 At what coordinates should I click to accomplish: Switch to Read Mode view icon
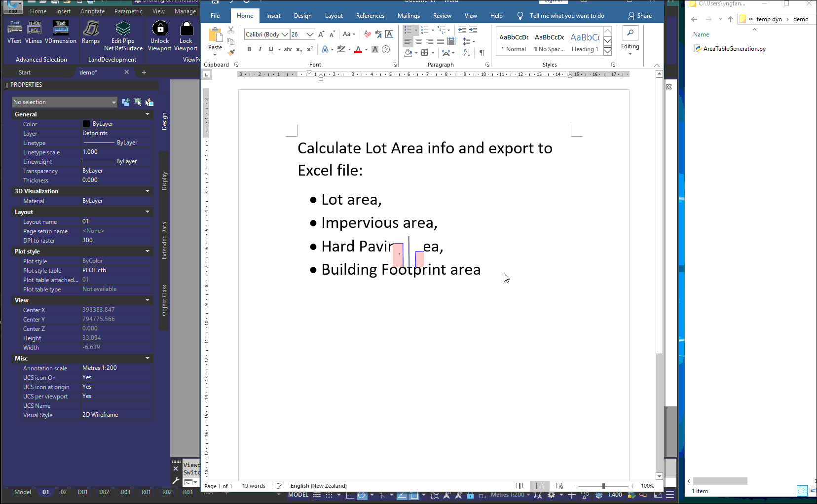pos(520,486)
